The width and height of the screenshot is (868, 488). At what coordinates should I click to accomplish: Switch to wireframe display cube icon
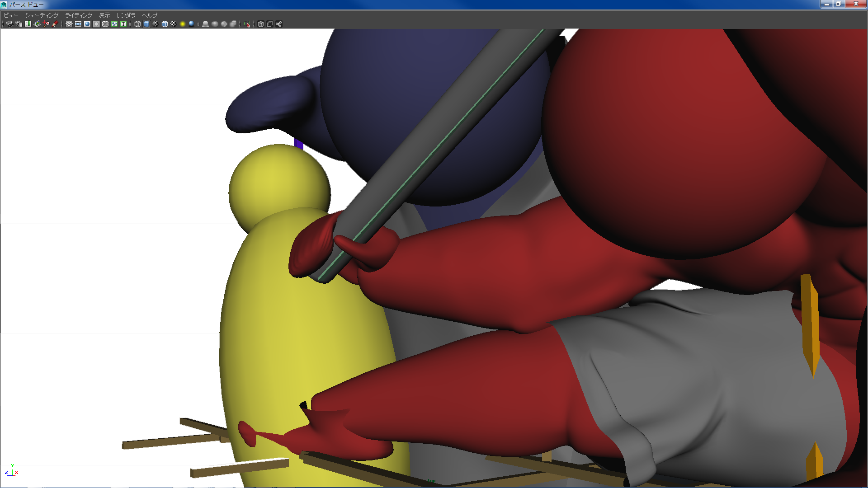[137, 24]
